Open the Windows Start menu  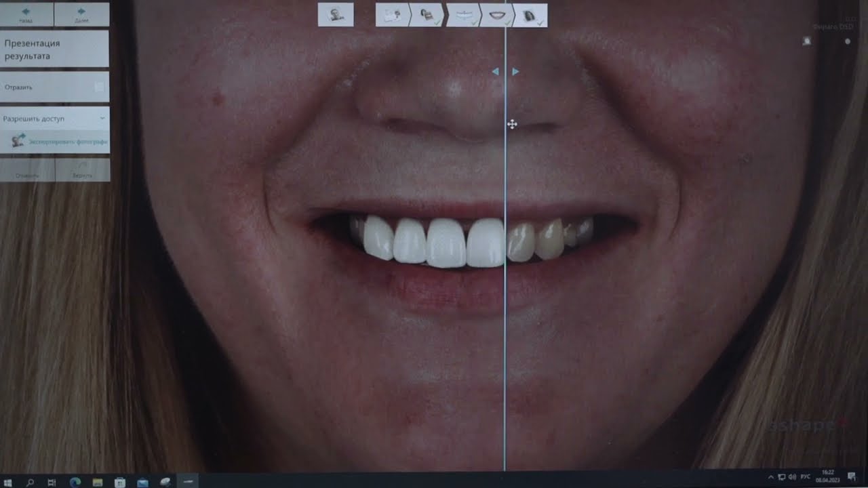pos(8,482)
